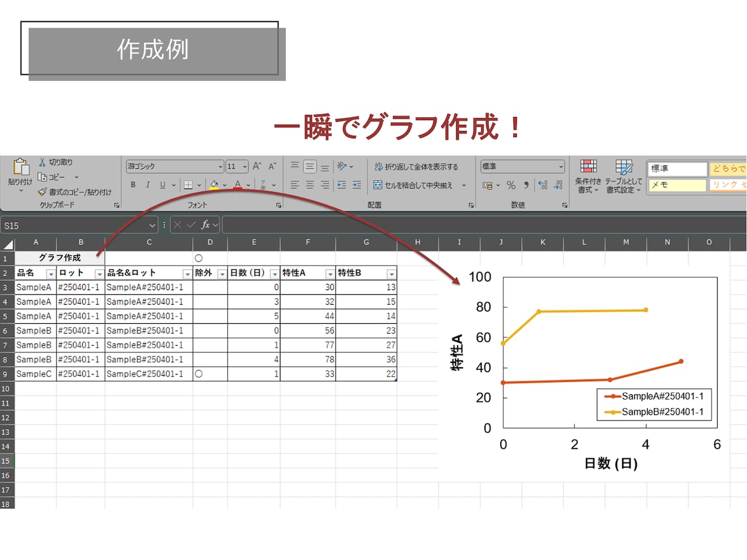This screenshot has height=560, width=747.
Task: Click increase decimal places icon
Action: [x=542, y=185]
